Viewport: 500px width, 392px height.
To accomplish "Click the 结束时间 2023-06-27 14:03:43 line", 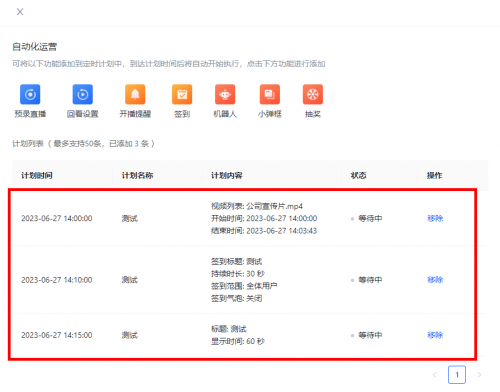I will coord(264,231).
